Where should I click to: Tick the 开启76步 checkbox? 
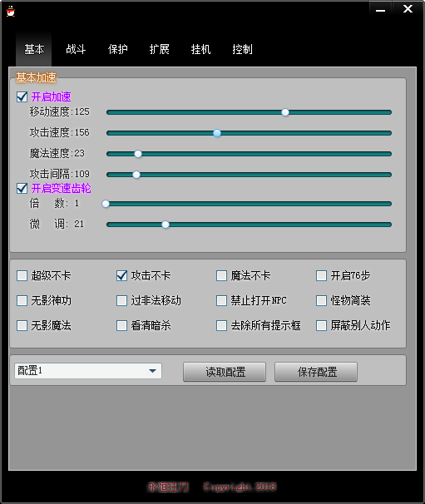tap(322, 275)
